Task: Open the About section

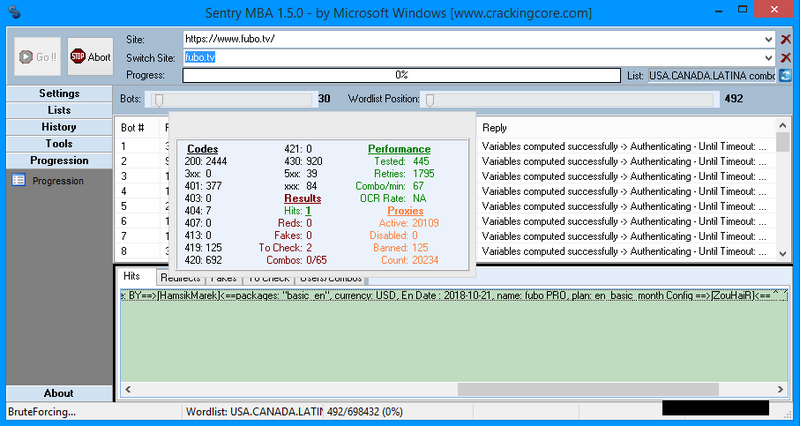Action: [59, 393]
